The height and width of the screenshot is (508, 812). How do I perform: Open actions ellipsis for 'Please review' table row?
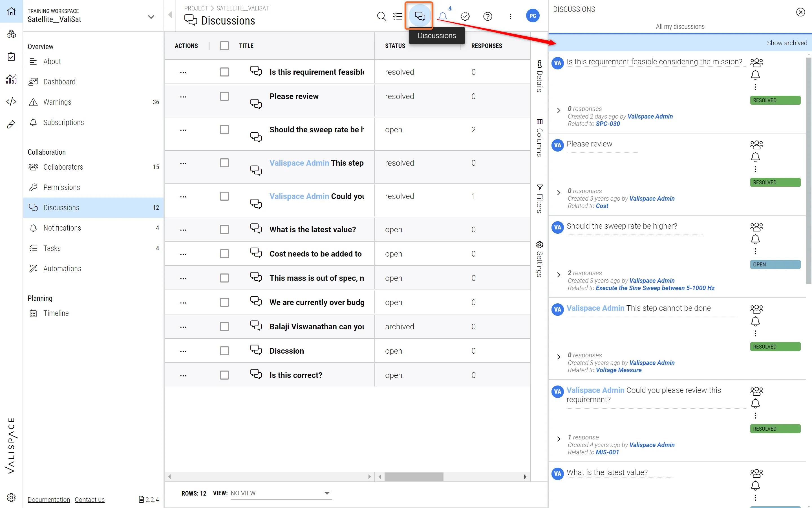pyautogui.click(x=183, y=97)
